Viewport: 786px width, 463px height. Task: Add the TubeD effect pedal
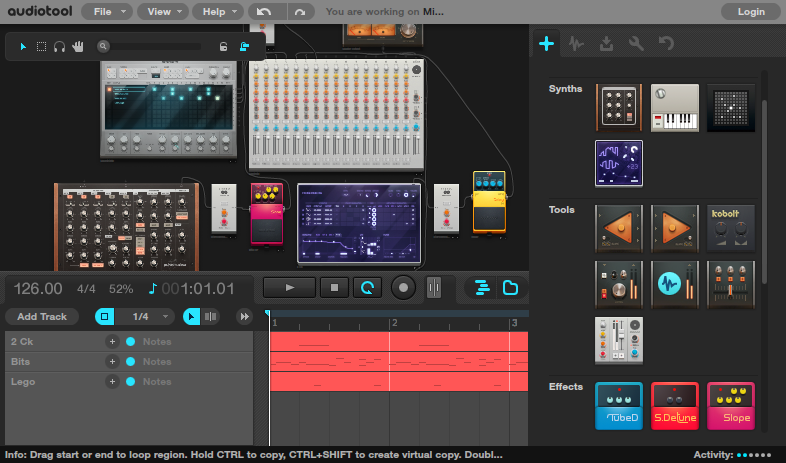click(619, 406)
